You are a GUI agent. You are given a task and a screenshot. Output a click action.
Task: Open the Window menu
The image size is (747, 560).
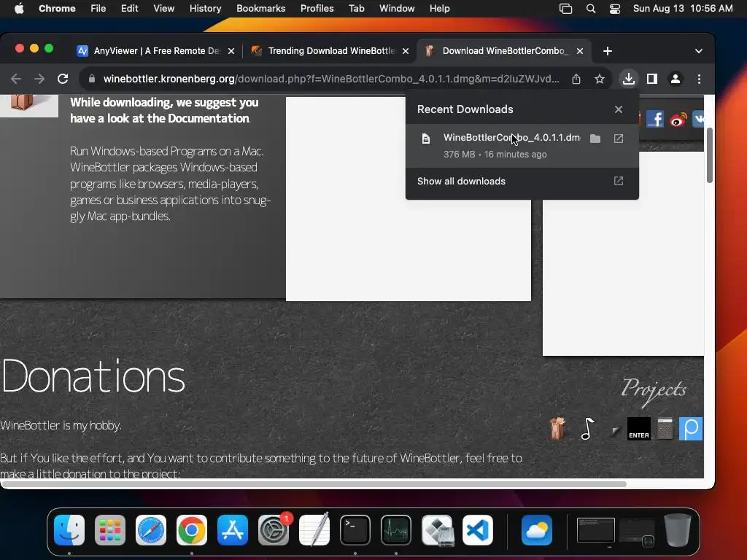pos(397,9)
